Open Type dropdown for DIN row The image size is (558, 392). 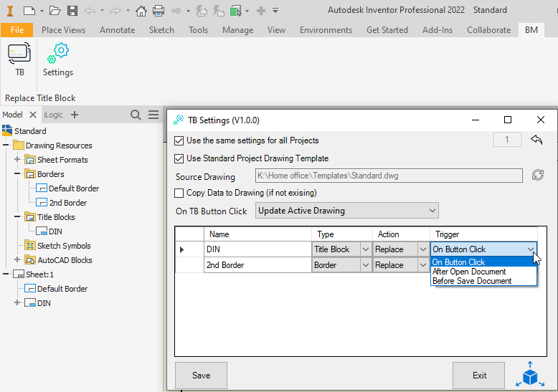[x=366, y=249]
